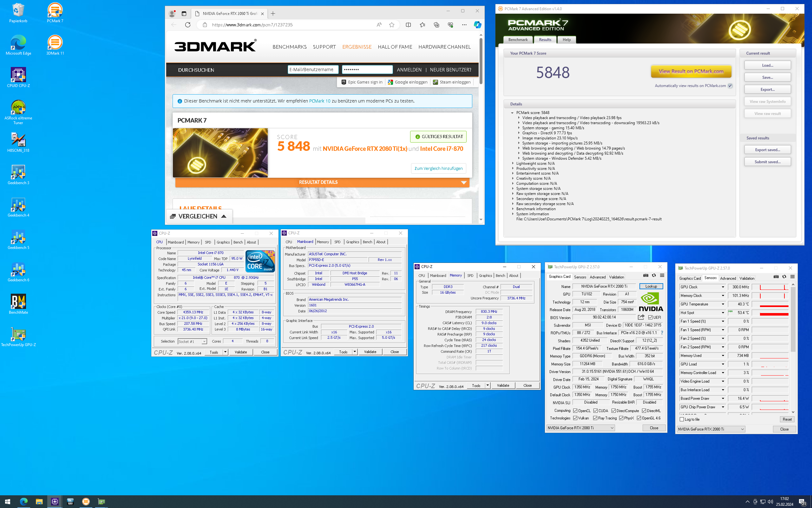The width and height of the screenshot is (812, 508).
Task: Focus the Edge address bar URL
Action: [252, 25]
